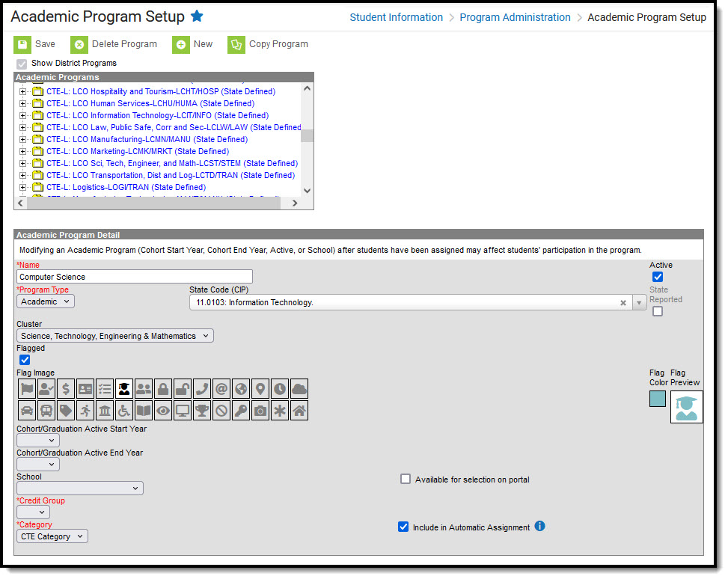Open the Program Type dropdown
728x579 pixels.
pyautogui.click(x=46, y=301)
